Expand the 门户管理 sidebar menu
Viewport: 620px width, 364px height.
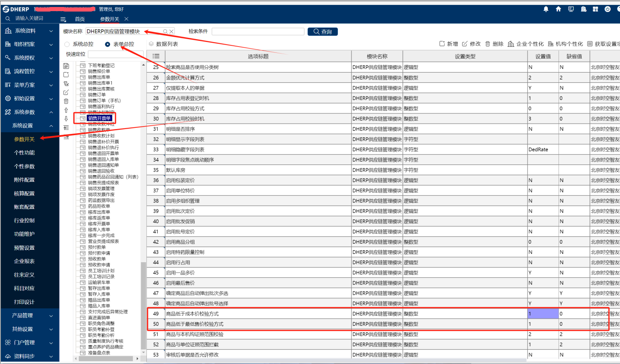(29, 343)
